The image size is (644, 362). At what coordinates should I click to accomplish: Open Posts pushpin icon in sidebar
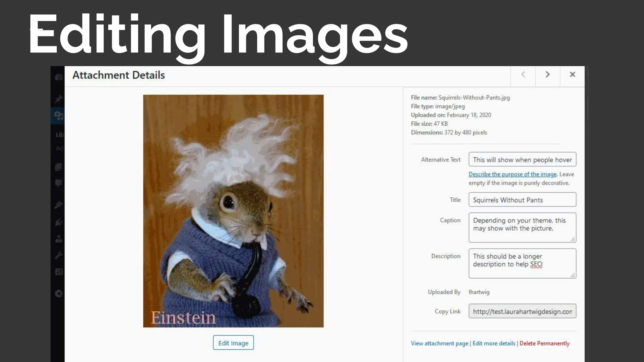[x=58, y=99]
